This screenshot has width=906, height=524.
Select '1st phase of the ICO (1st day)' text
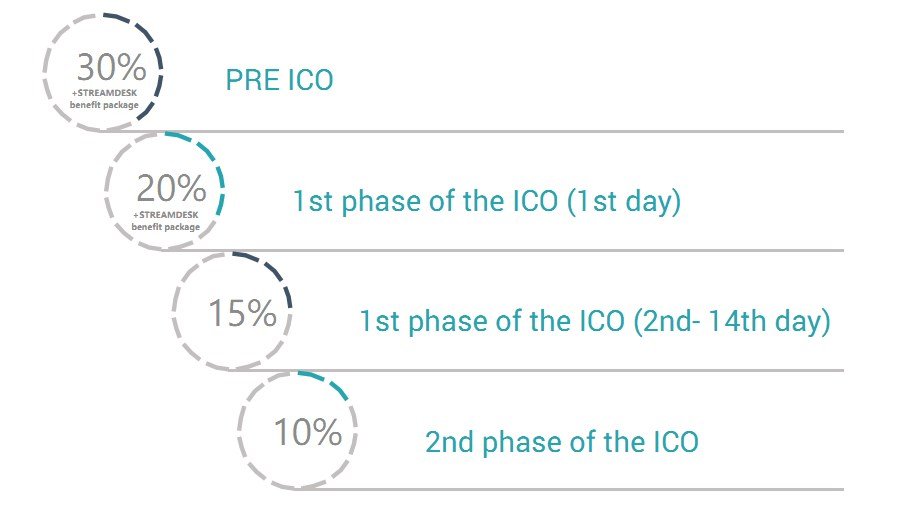pos(487,202)
